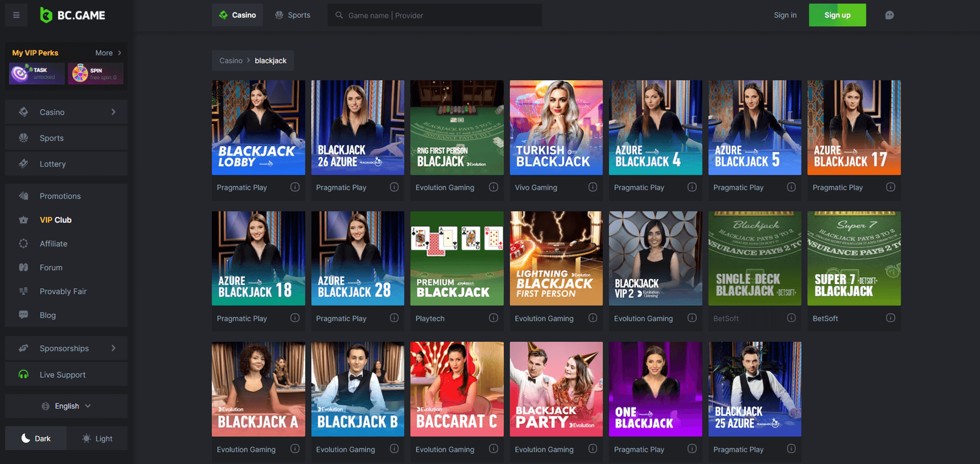The image size is (980, 464).
Task: Show info for Azure Blackjack 5
Action: tap(791, 187)
